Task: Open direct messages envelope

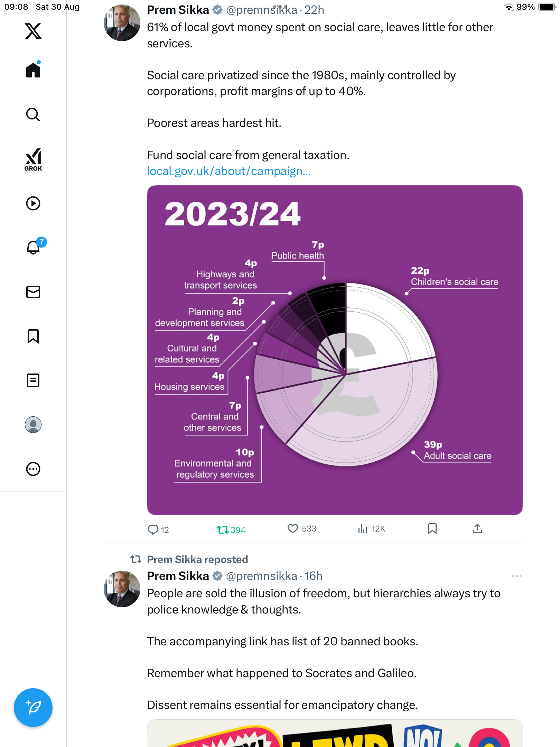Action: pyautogui.click(x=33, y=292)
